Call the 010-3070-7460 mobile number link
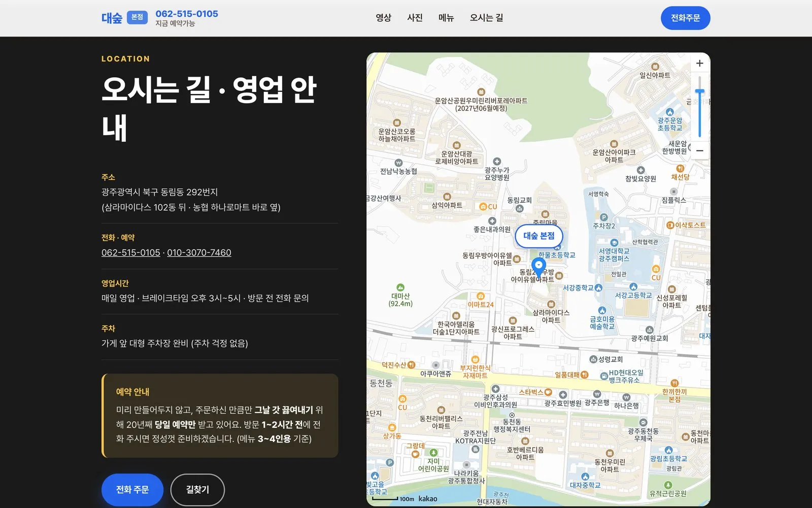812x508 pixels. point(199,252)
